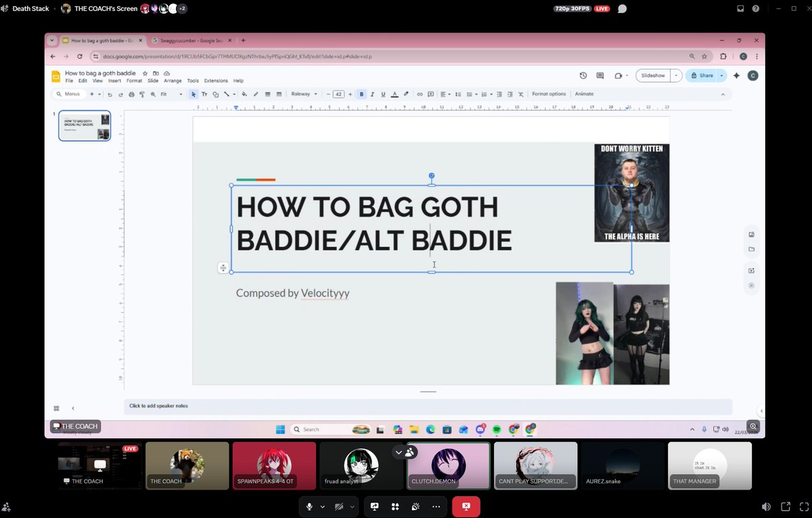Image resolution: width=812 pixels, height=518 pixels.
Task: Decrease font size minus button
Action: (x=328, y=94)
